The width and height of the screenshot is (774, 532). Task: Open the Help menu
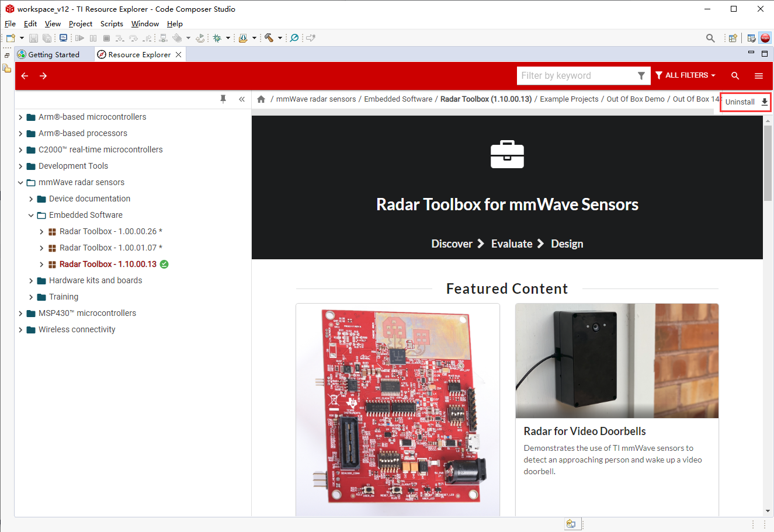click(175, 24)
